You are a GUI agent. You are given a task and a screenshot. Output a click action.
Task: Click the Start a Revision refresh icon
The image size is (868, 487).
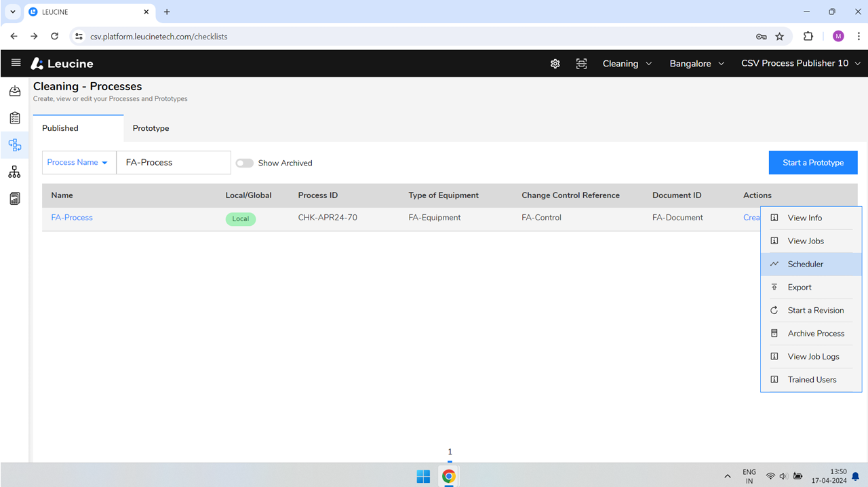[774, 310]
